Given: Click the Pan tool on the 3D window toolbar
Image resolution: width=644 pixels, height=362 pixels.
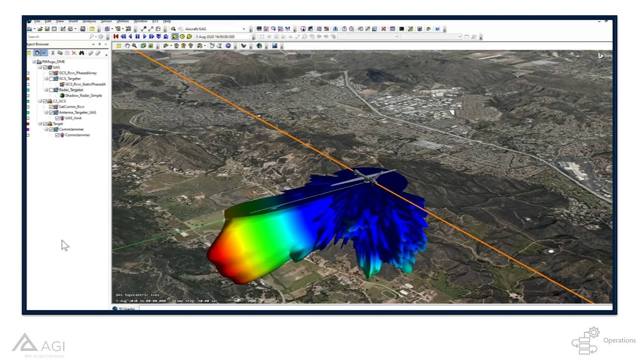Looking at the screenshot, I should click(127, 46).
